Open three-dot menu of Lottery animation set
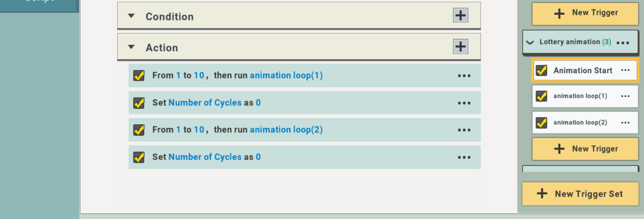 pos(623,43)
